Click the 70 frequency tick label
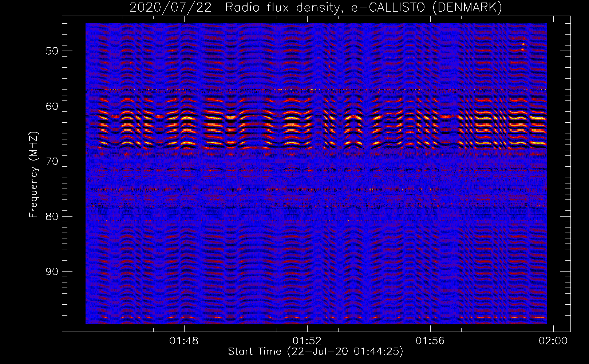Screen dimensions: 589x364 (52, 161)
